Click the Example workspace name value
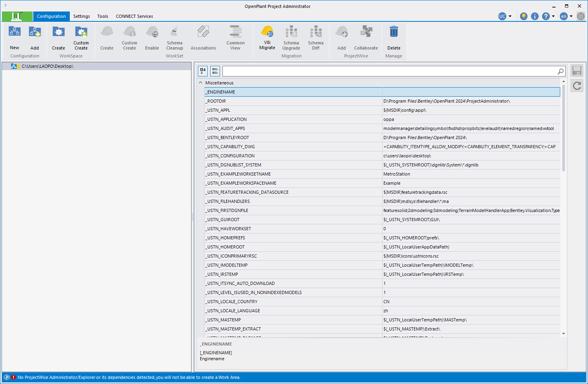This screenshot has height=384, width=588. click(x=471, y=183)
